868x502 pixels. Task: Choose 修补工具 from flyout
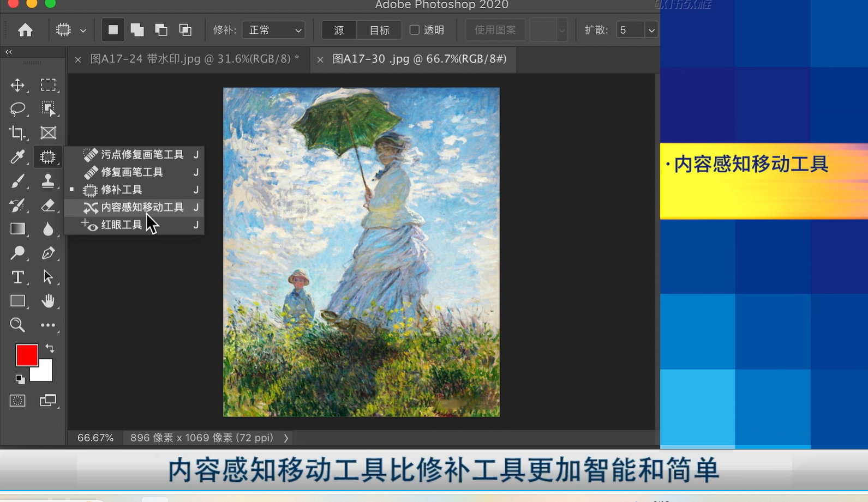click(134, 190)
